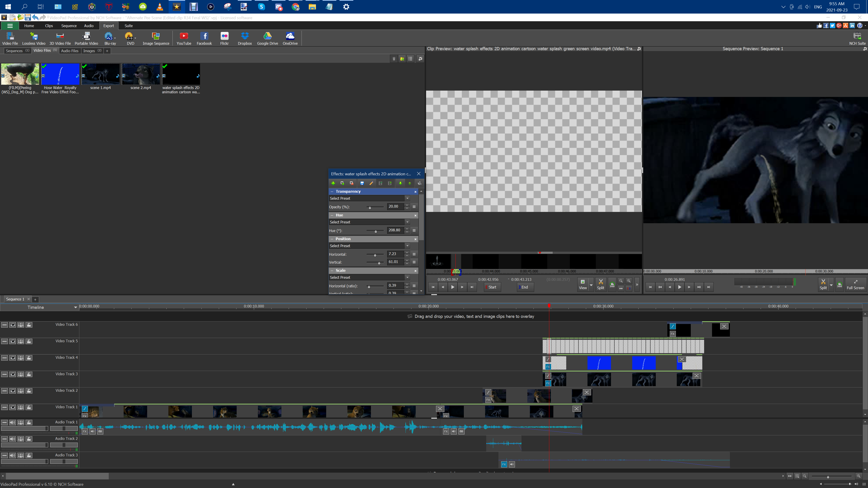Open Transparency Select Preset dropdown
This screenshot has width=868, height=488.
point(407,198)
